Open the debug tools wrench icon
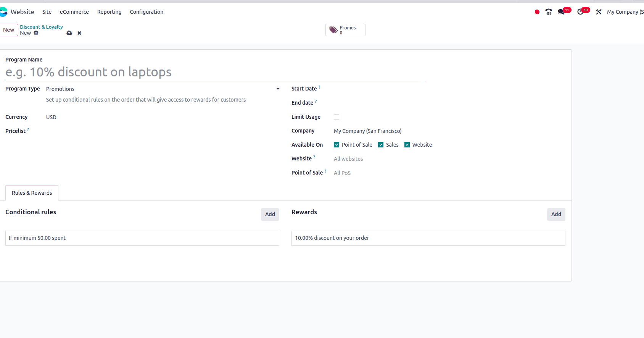Screen dimensions: 644x338 click(x=599, y=12)
